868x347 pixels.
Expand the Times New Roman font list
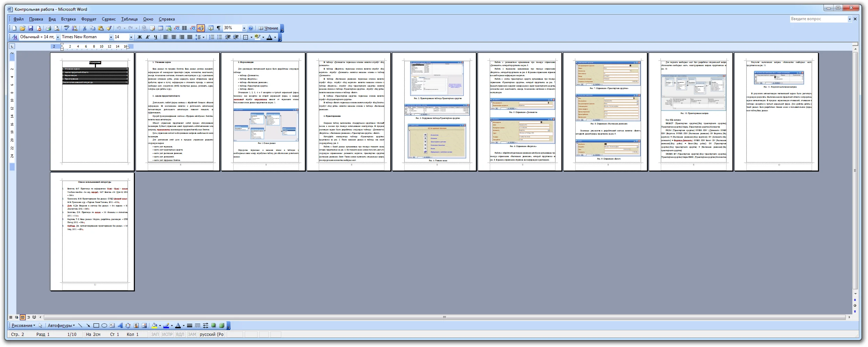(111, 37)
